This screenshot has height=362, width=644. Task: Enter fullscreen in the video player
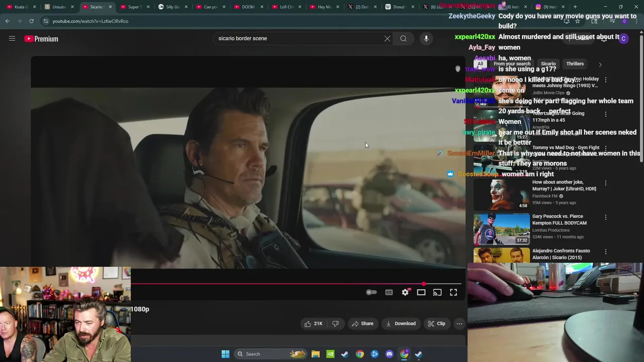point(453,292)
